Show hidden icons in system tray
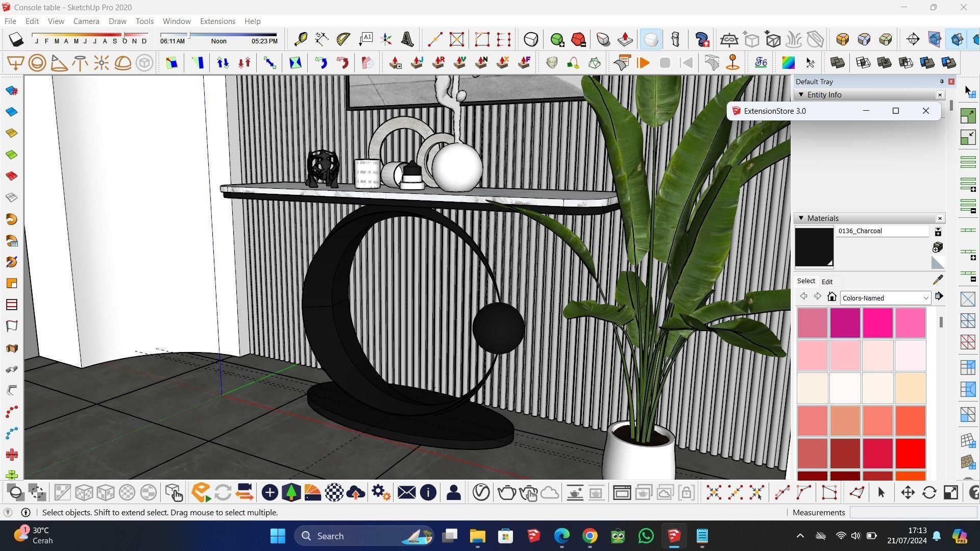The height and width of the screenshot is (551, 980). click(x=800, y=536)
